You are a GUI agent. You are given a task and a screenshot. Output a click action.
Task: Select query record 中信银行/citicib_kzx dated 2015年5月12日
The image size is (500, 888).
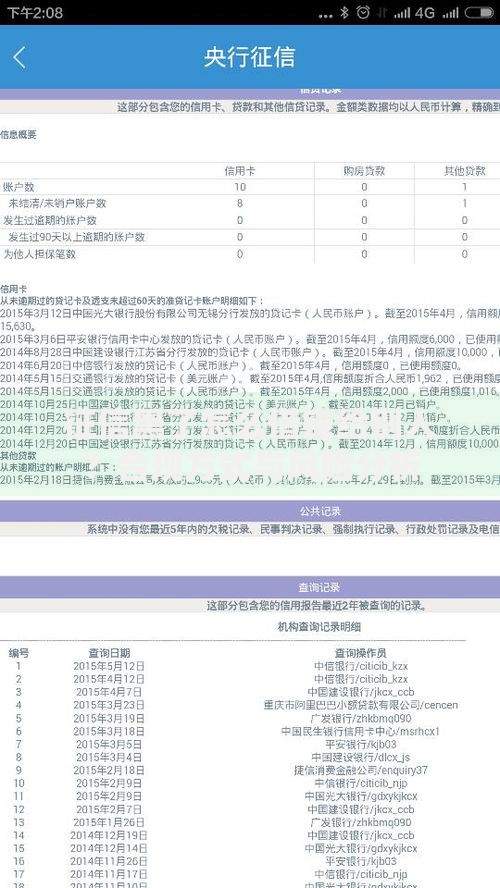point(250,666)
